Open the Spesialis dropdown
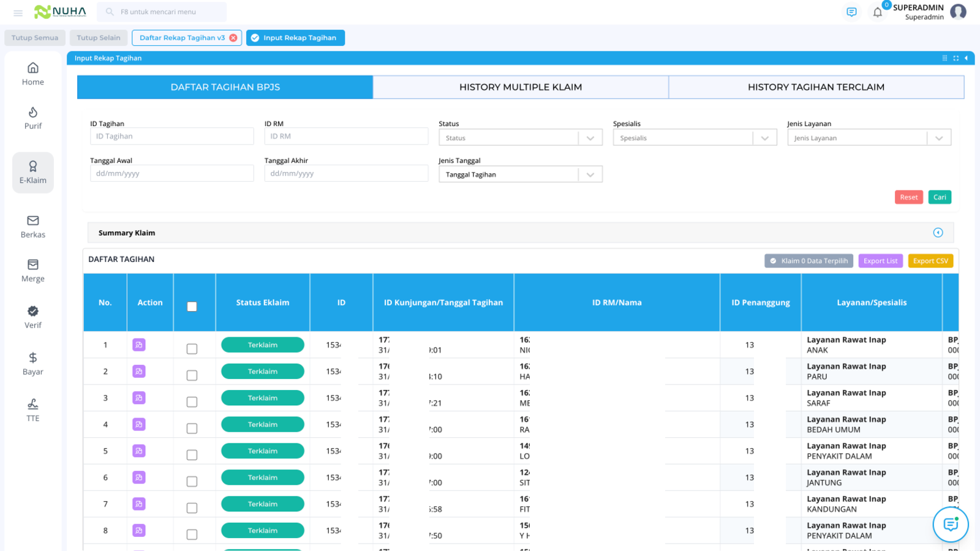 (x=695, y=138)
